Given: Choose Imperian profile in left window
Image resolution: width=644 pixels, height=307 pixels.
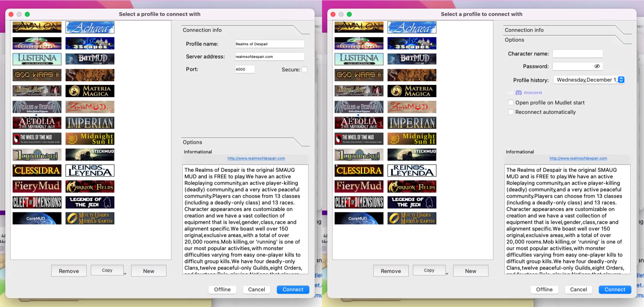Looking at the screenshot, I should click(x=90, y=123).
